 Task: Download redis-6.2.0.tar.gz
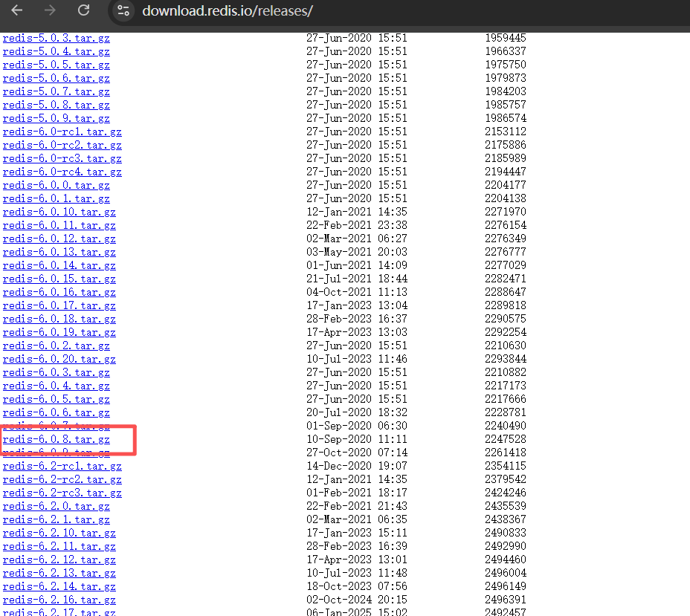click(57, 507)
